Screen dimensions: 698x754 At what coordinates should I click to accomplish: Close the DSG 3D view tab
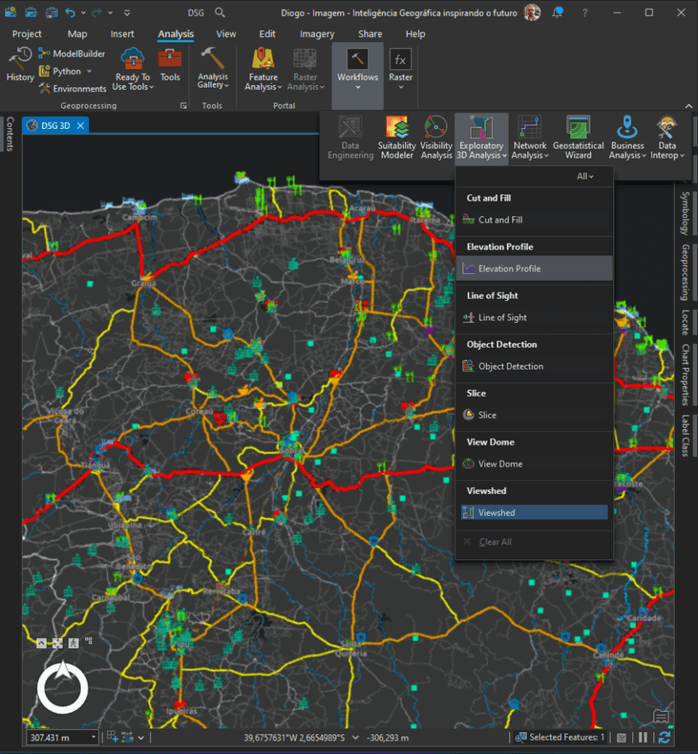pyautogui.click(x=81, y=126)
